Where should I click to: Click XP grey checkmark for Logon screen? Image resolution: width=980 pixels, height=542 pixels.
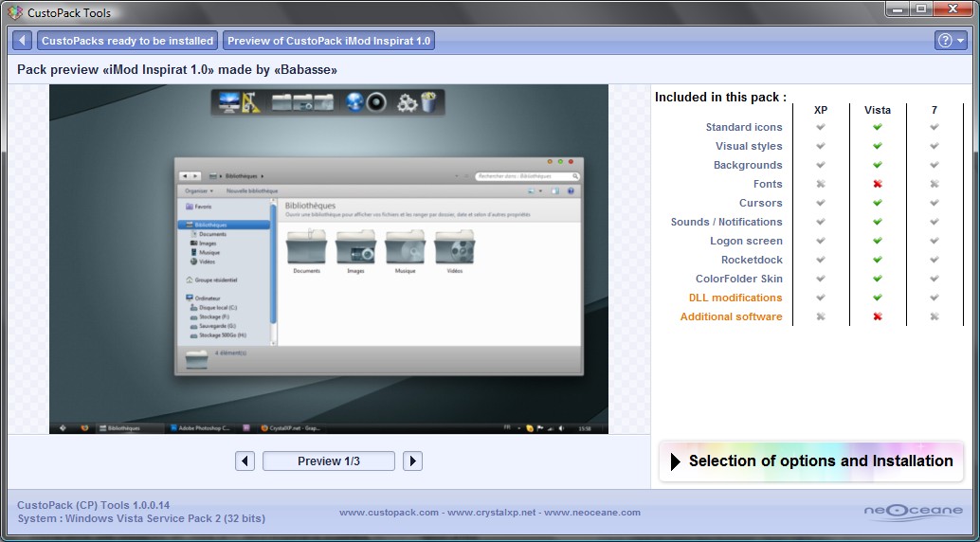[821, 241]
